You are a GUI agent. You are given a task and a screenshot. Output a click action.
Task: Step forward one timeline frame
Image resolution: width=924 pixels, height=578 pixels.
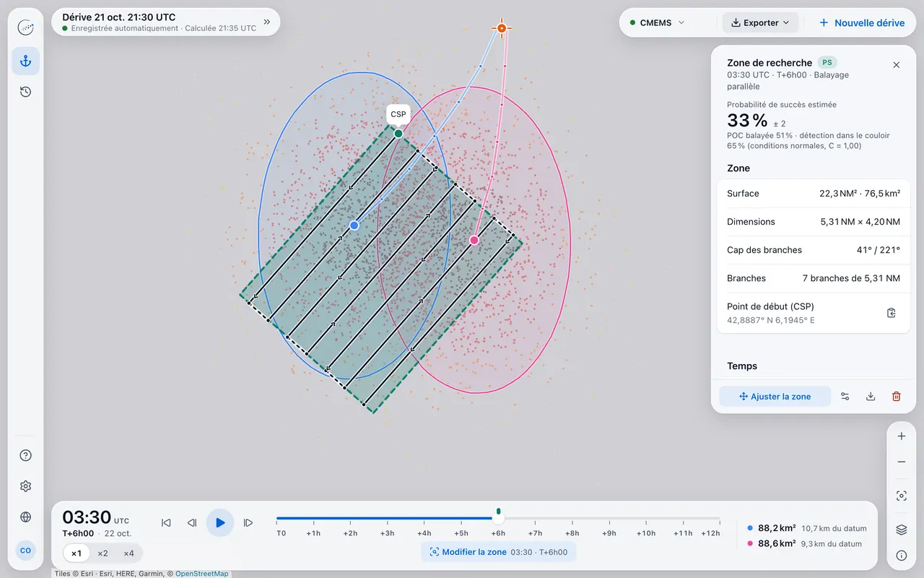click(248, 523)
